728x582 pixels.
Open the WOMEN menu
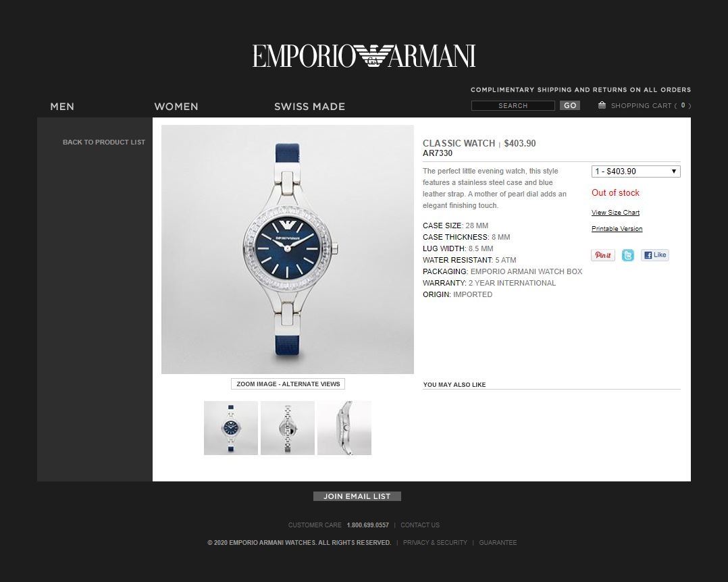(176, 106)
